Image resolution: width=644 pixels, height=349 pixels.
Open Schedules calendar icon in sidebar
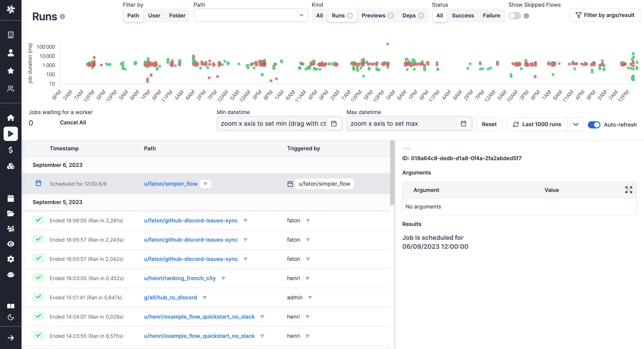point(11,198)
